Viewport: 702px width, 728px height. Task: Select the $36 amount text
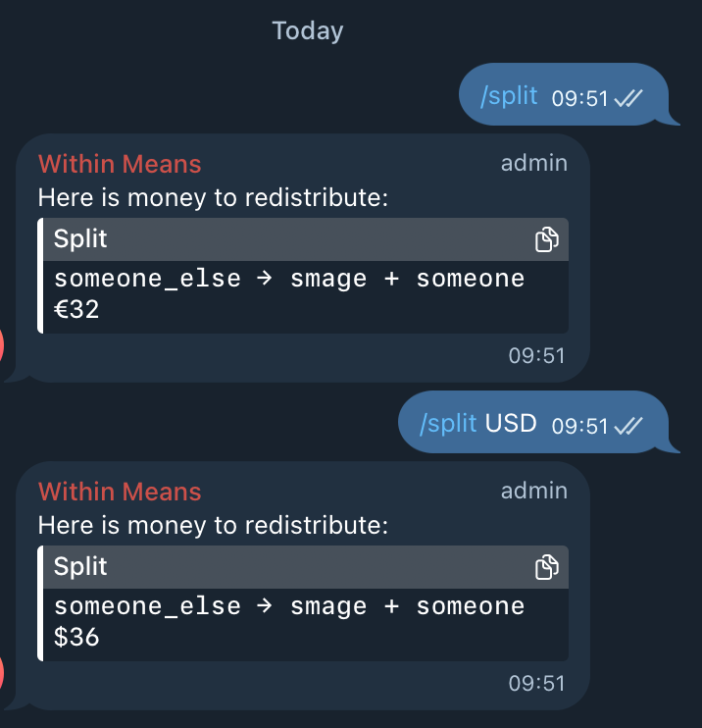click(76, 637)
